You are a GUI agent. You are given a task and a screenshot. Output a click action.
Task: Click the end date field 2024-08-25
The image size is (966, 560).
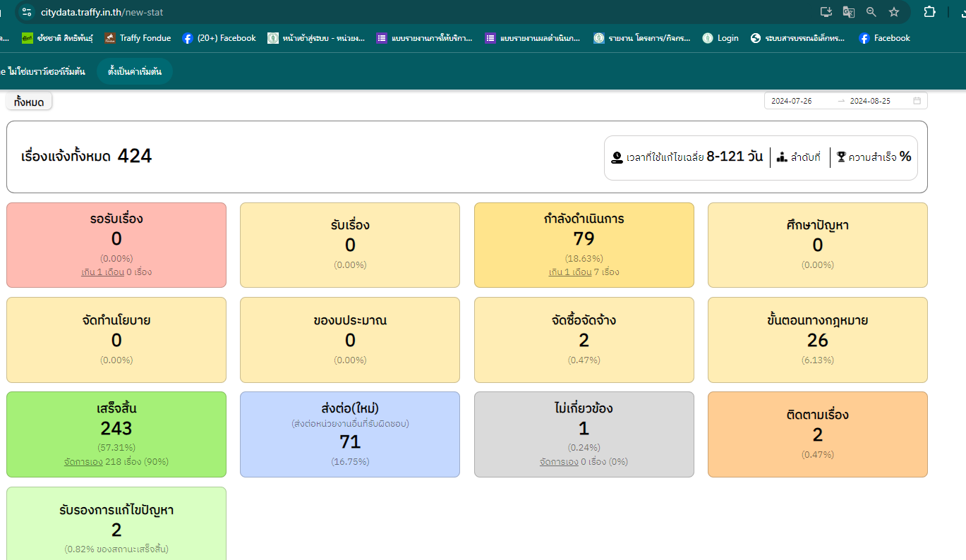(870, 101)
